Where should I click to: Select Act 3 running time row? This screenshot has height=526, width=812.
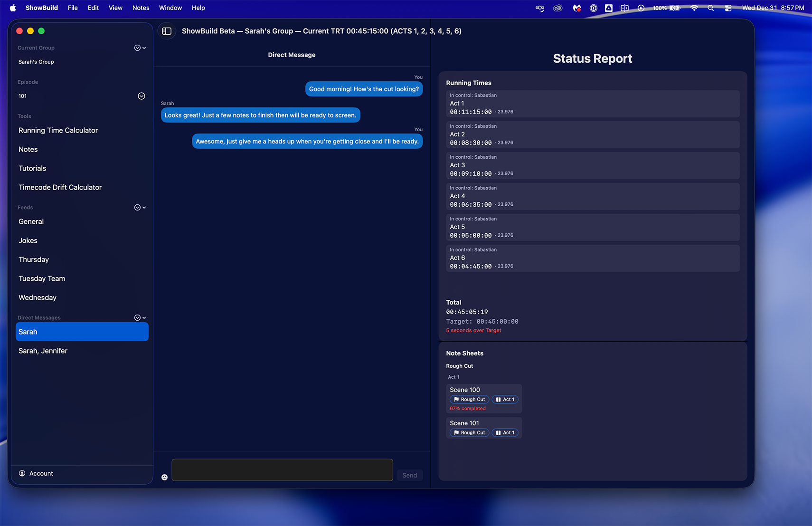(x=592, y=165)
